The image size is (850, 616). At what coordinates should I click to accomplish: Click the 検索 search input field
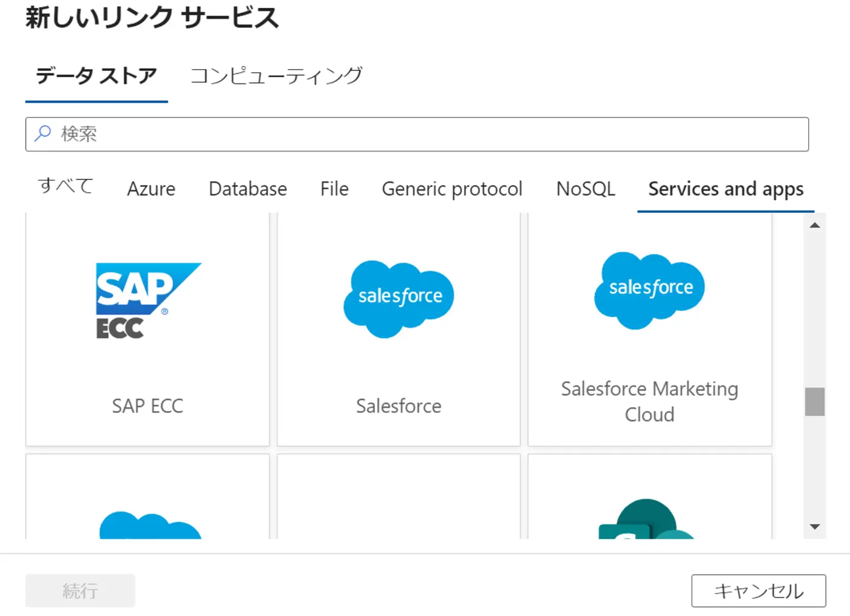(x=417, y=134)
